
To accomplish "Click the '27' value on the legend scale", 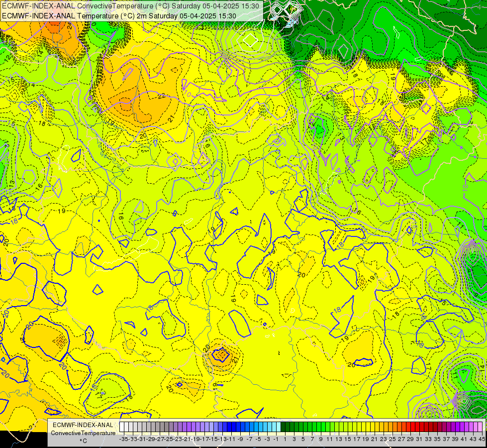I will point(401,439).
